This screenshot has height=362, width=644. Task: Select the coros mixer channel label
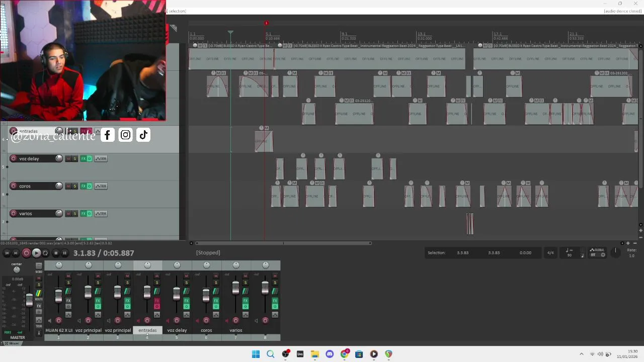(206, 330)
